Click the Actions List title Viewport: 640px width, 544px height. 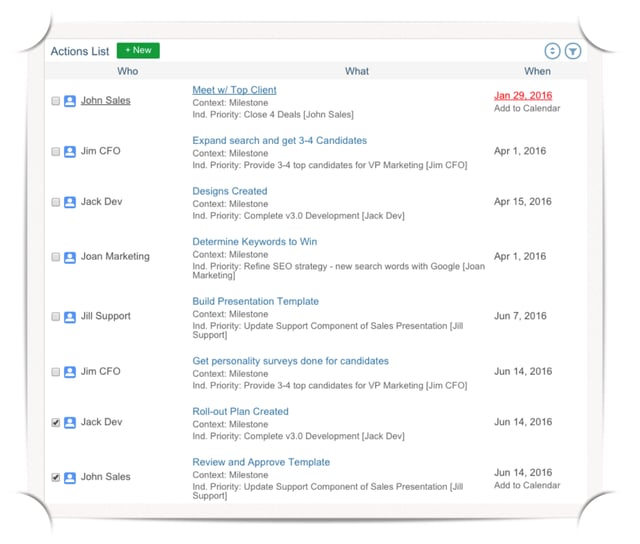[80, 51]
